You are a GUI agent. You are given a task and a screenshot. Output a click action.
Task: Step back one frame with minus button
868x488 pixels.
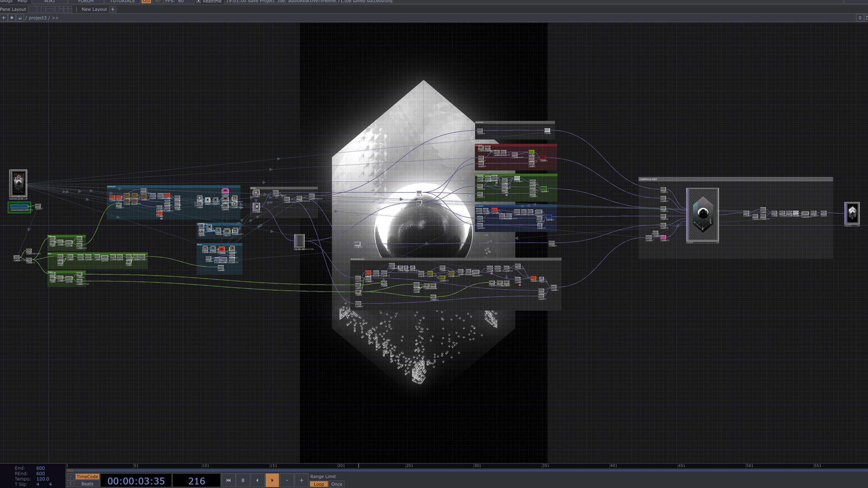pyautogui.click(x=287, y=480)
